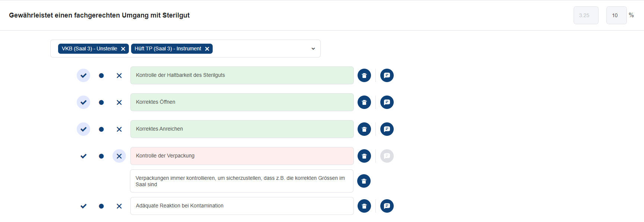Delete the Adäquate Reaktion bei Kontamination row
The height and width of the screenshot is (222, 644).
pyautogui.click(x=364, y=206)
